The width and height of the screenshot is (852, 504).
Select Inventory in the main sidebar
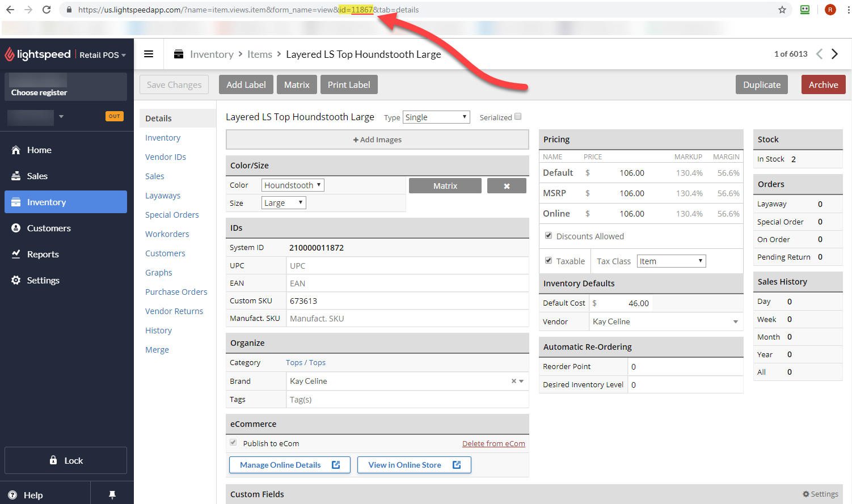pos(66,202)
